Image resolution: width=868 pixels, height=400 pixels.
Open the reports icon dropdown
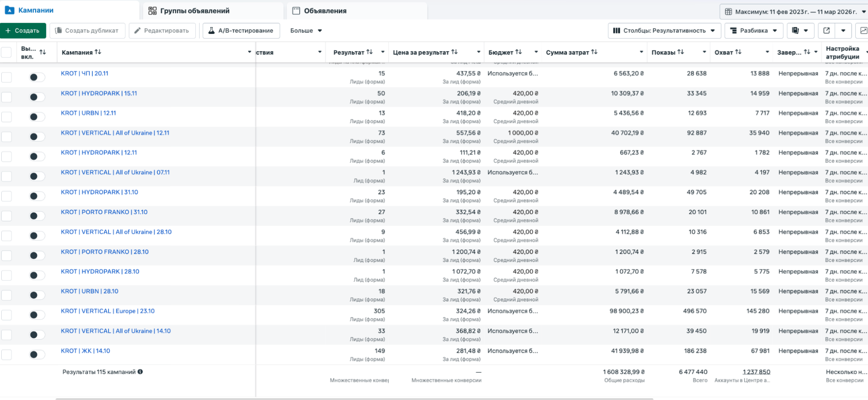800,30
